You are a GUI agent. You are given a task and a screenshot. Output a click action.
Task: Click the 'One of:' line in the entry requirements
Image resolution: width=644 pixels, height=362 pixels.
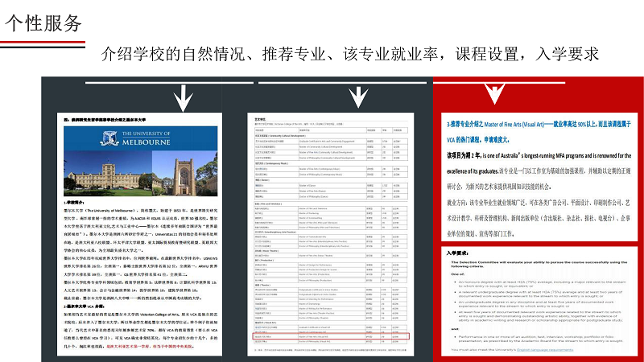coord(457,274)
